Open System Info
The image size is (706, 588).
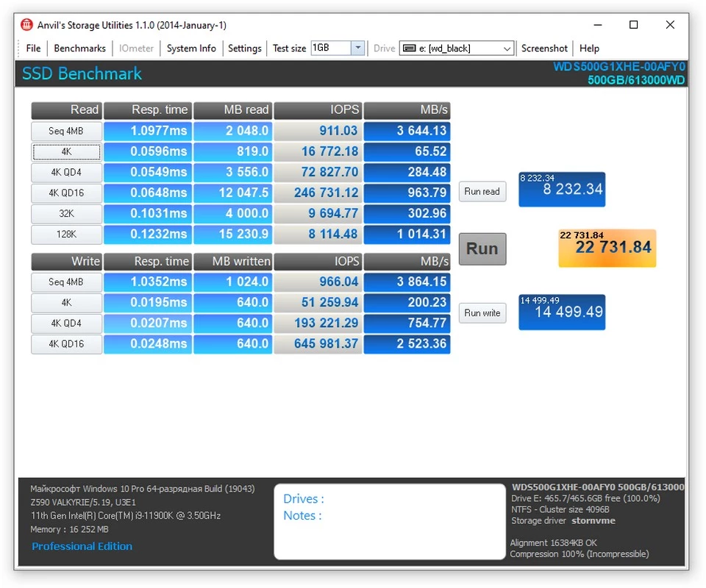pos(191,48)
